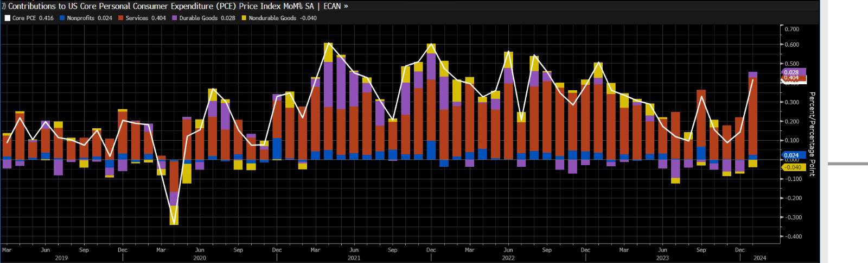
Task: Click the 2021 year label on time axis
Action: (x=354, y=258)
